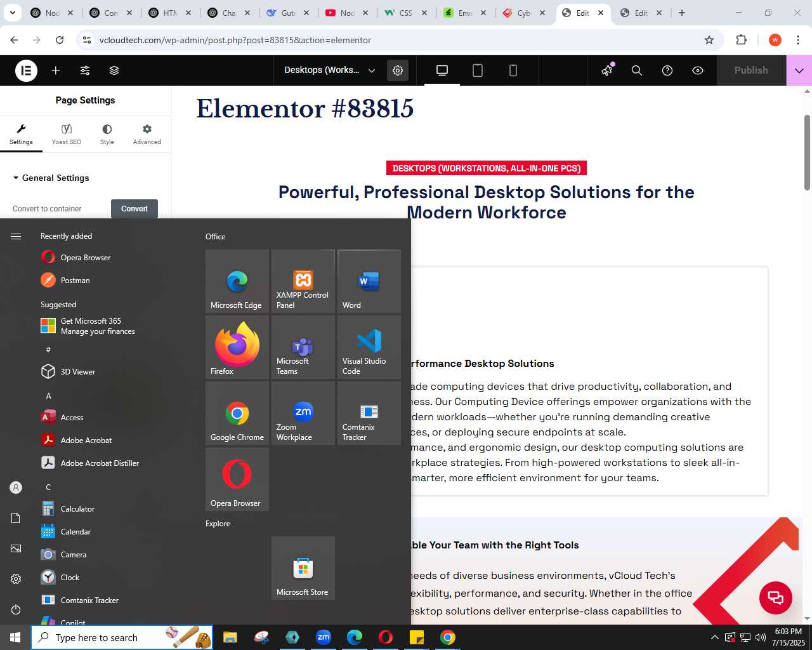Image resolution: width=812 pixels, height=650 pixels.
Task: Click the Convert button
Action: point(134,208)
